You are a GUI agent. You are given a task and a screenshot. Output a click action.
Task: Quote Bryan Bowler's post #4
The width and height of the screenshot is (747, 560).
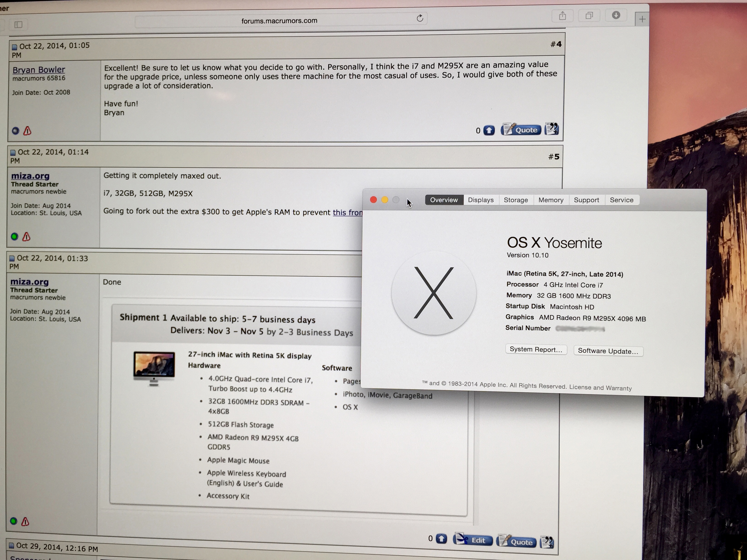pos(521,129)
